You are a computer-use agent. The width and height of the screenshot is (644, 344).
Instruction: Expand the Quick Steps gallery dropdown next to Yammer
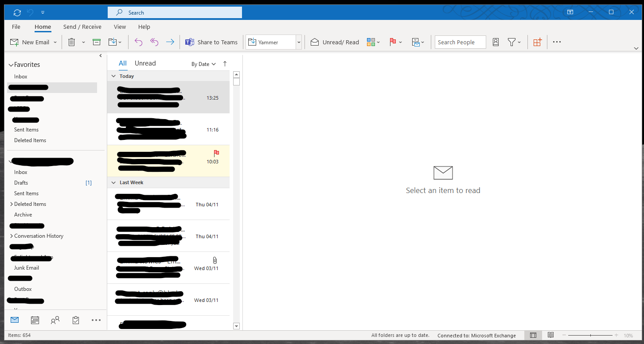click(x=299, y=42)
